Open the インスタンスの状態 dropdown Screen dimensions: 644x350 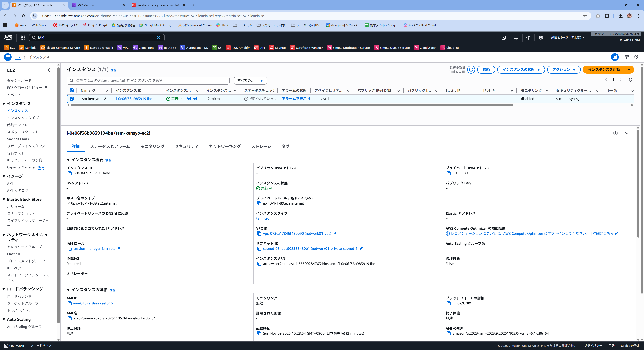tap(521, 69)
